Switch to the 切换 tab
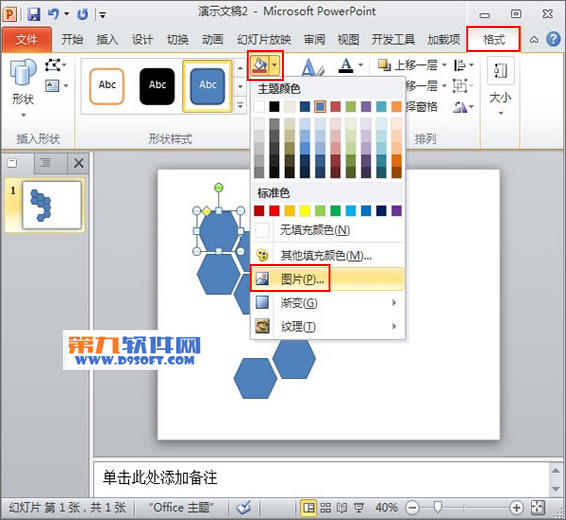Image resolution: width=566 pixels, height=520 pixels. [x=178, y=39]
